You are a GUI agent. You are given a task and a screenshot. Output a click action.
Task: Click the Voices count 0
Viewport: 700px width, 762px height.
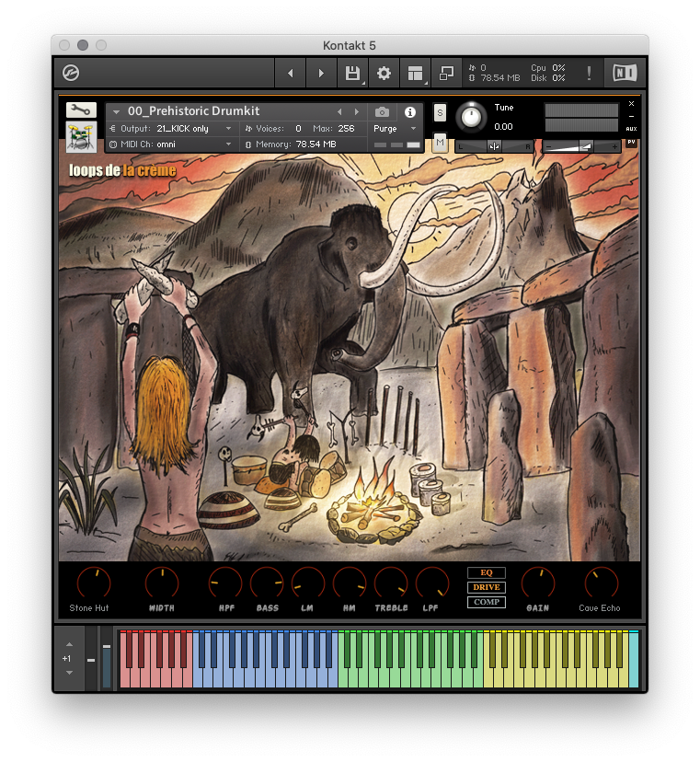point(298,128)
